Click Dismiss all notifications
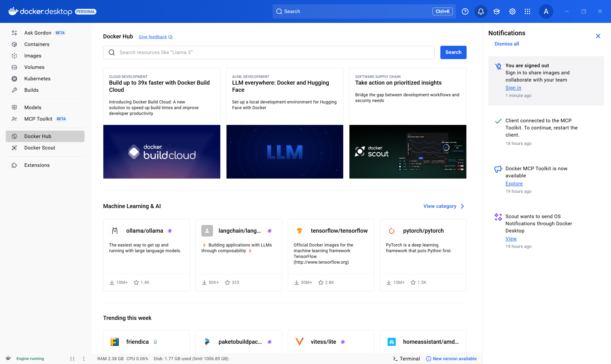This screenshot has height=364, width=611. (x=506, y=44)
